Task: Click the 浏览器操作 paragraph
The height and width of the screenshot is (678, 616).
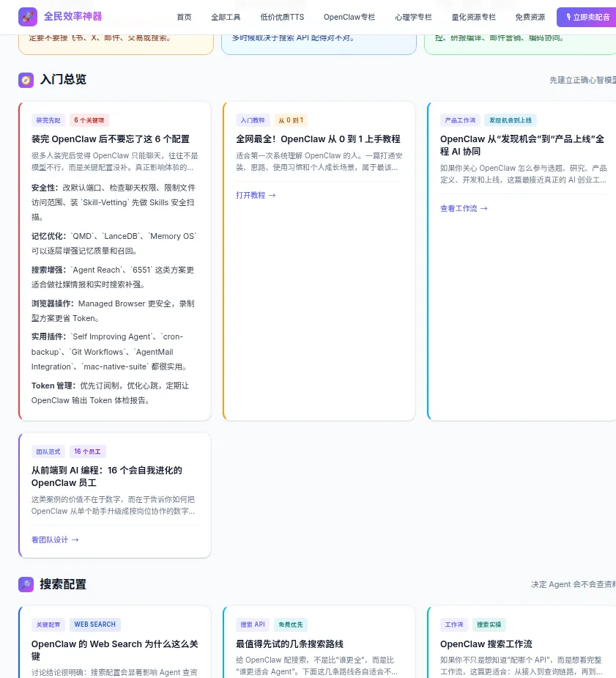Action: (114, 311)
